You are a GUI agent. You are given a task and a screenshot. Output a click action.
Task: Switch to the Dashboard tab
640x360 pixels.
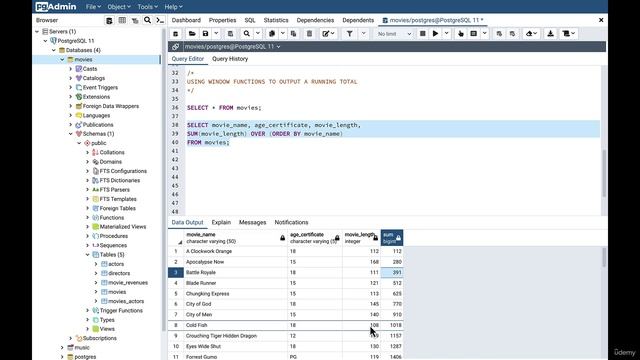[x=186, y=20]
